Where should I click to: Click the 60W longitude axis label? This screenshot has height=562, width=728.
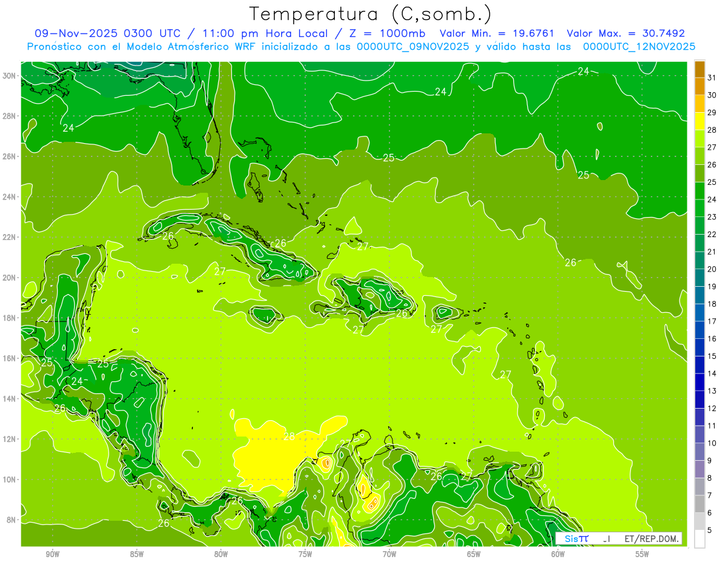(x=558, y=554)
